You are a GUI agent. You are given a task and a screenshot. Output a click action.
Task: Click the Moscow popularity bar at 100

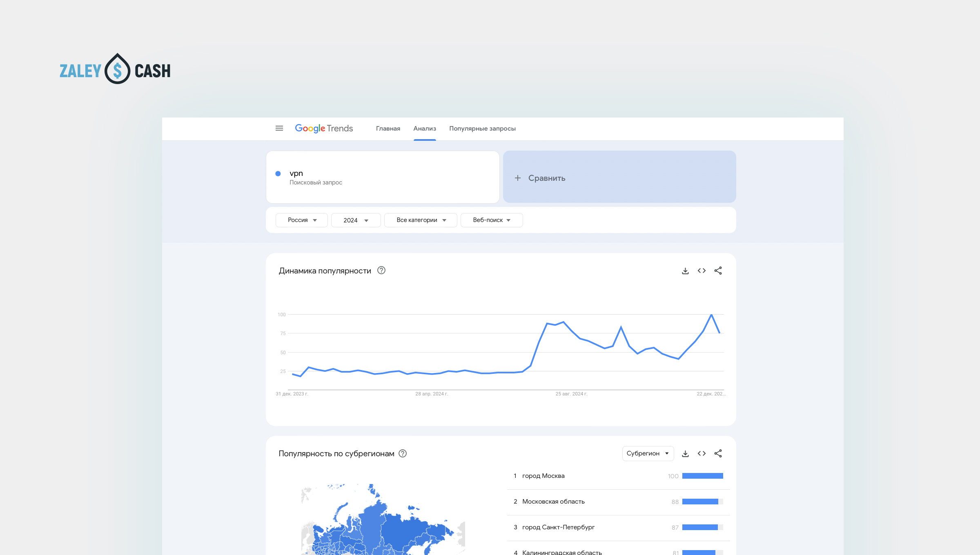coord(703,476)
